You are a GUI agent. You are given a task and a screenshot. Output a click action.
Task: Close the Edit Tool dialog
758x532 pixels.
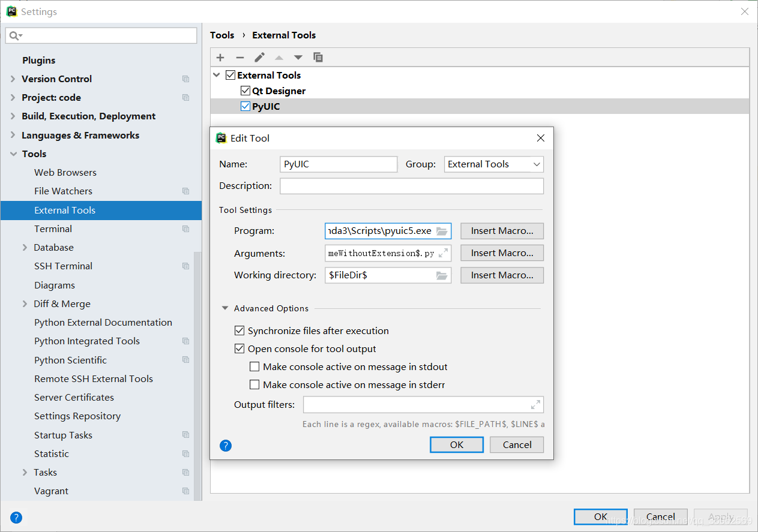pos(541,138)
